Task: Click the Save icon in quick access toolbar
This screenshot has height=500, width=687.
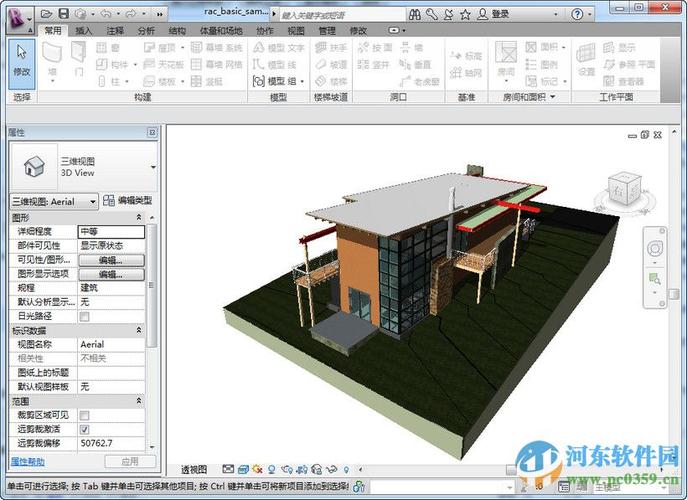Action: click(x=64, y=14)
